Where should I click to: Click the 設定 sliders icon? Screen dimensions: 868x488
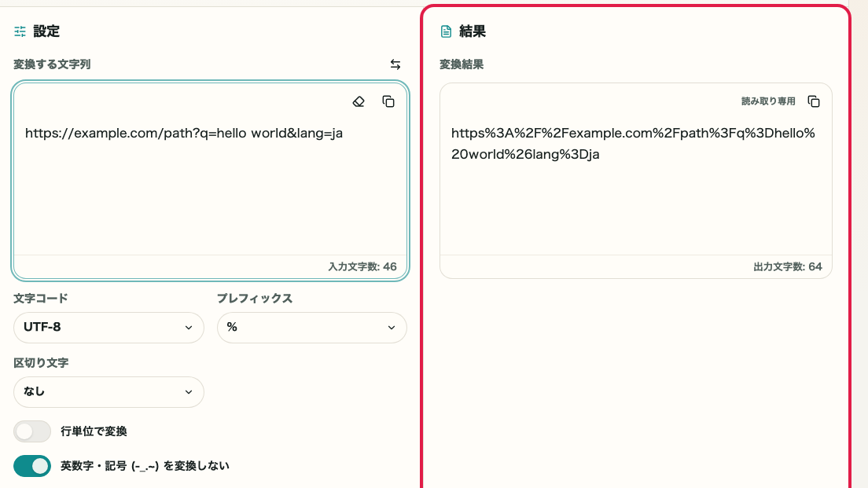pos(20,31)
